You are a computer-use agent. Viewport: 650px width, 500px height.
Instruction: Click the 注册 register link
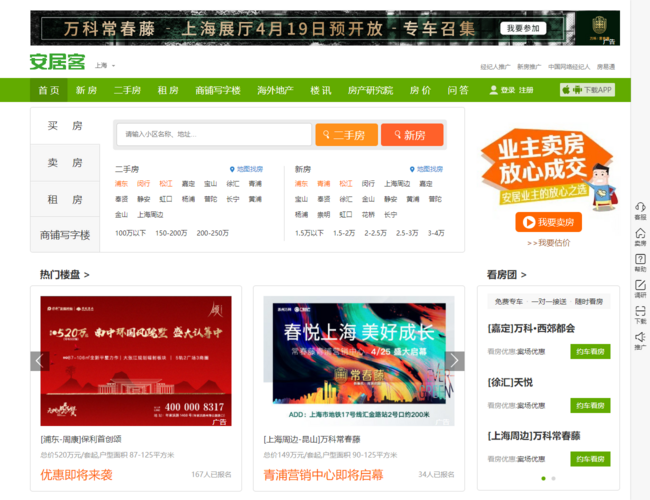(x=526, y=90)
